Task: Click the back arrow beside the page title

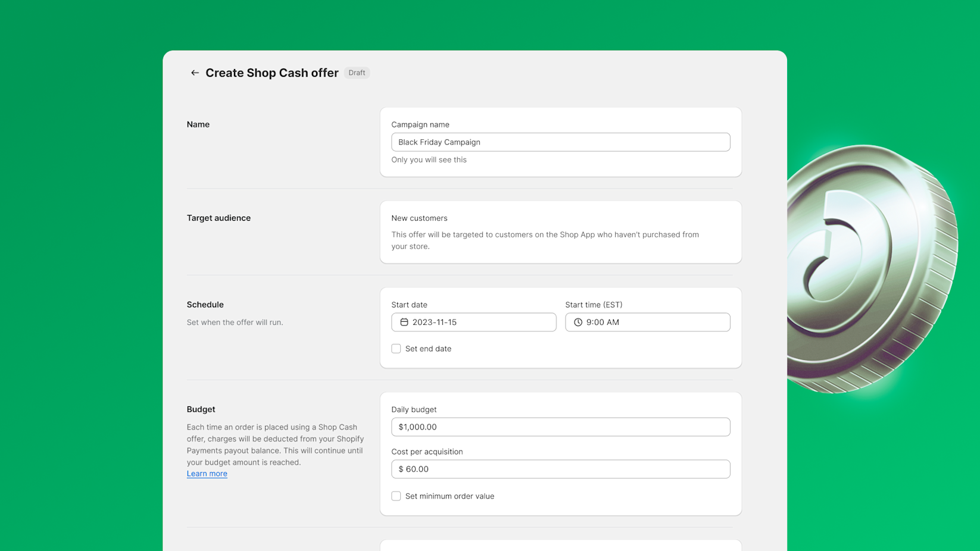Action: [195, 73]
